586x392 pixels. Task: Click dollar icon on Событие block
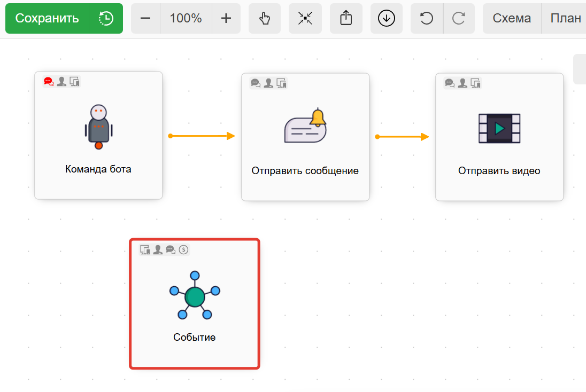pyautogui.click(x=183, y=249)
